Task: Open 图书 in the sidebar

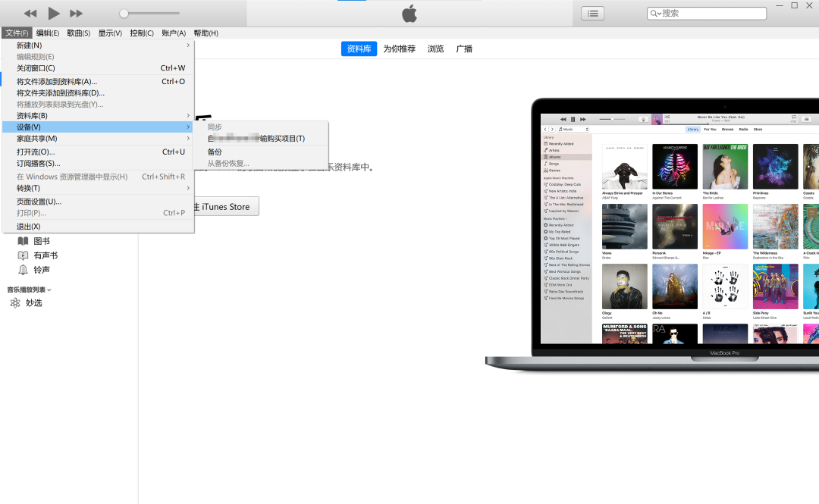Action: [x=42, y=241]
